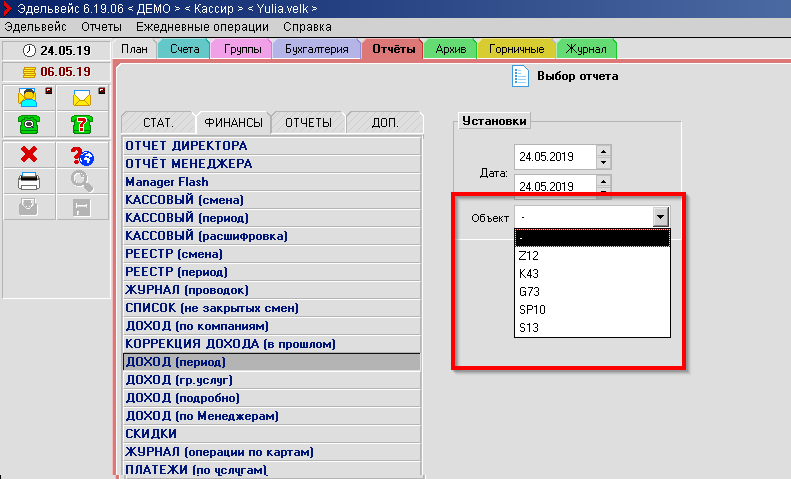
Task: Increase the first date with up arrow
Action: click(x=603, y=152)
